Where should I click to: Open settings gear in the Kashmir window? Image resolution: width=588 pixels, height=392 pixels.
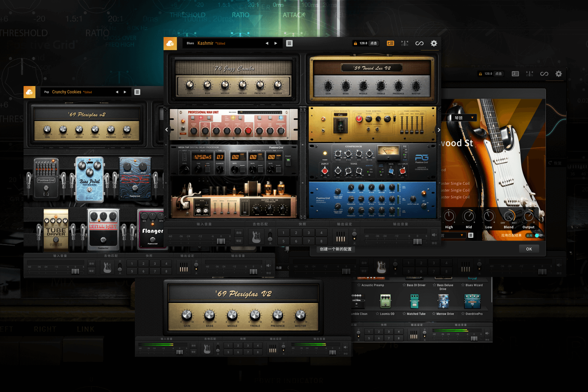coord(434,43)
